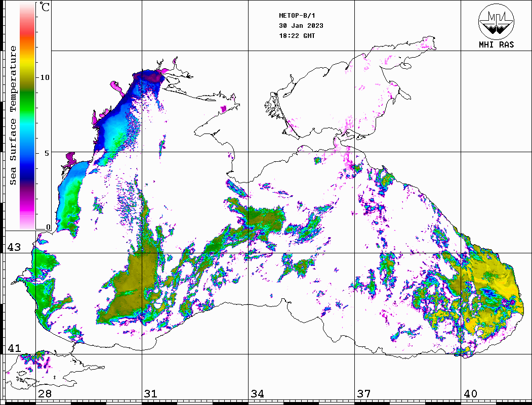Screen dimensions: 532x405
Task: Click latitude label '43'
Action: tap(14, 247)
